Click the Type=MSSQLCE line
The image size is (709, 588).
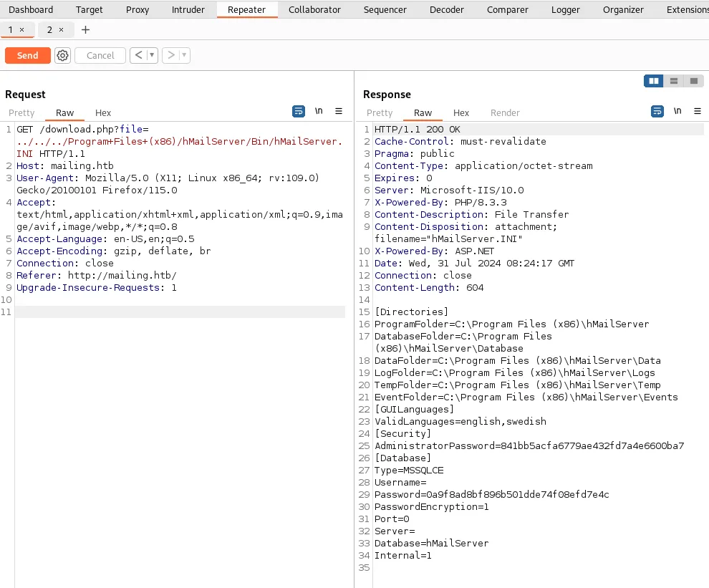click(409, 471)
